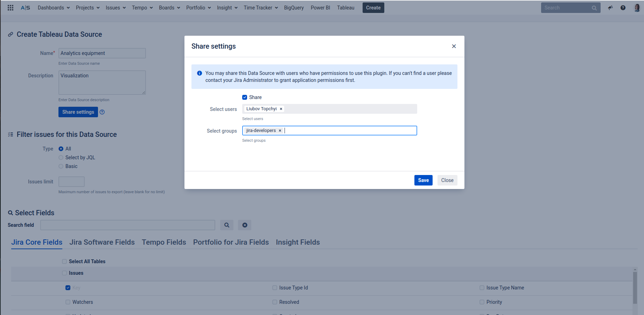Select the Basic filter type radio
Screen dimensions: 644x315
[x=61, y=166]
